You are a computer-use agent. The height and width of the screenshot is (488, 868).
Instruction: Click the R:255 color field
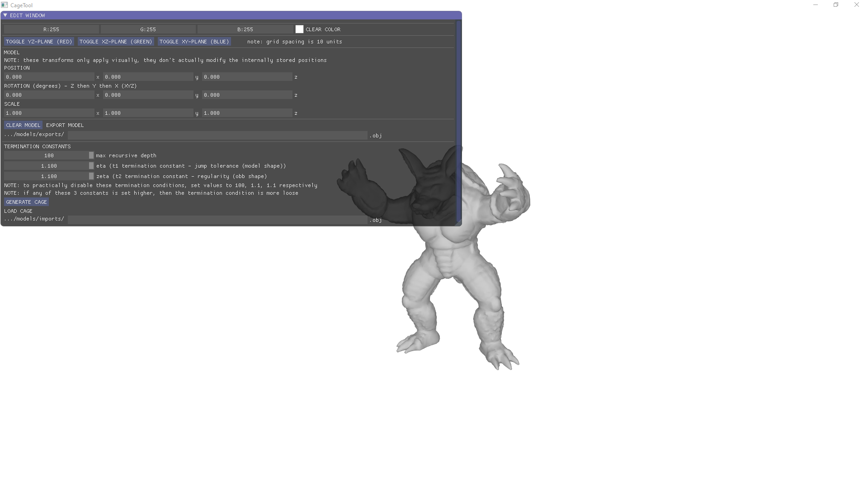tap(51, 29)
